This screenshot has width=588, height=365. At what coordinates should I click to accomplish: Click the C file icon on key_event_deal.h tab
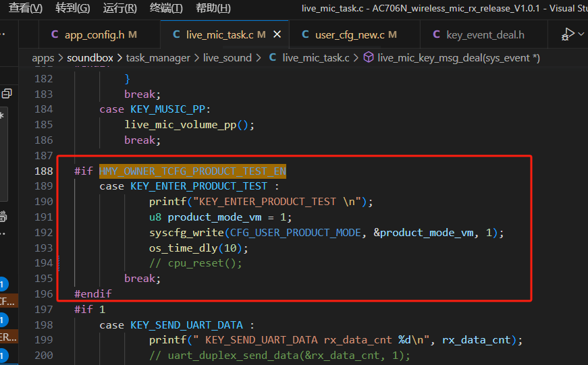[x=437, y=34]
